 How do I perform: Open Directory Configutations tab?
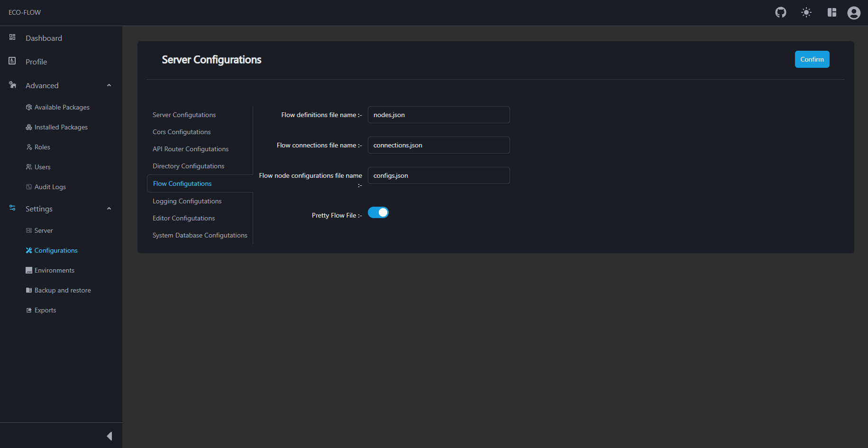pyautogui.click(x=188, y=166)
